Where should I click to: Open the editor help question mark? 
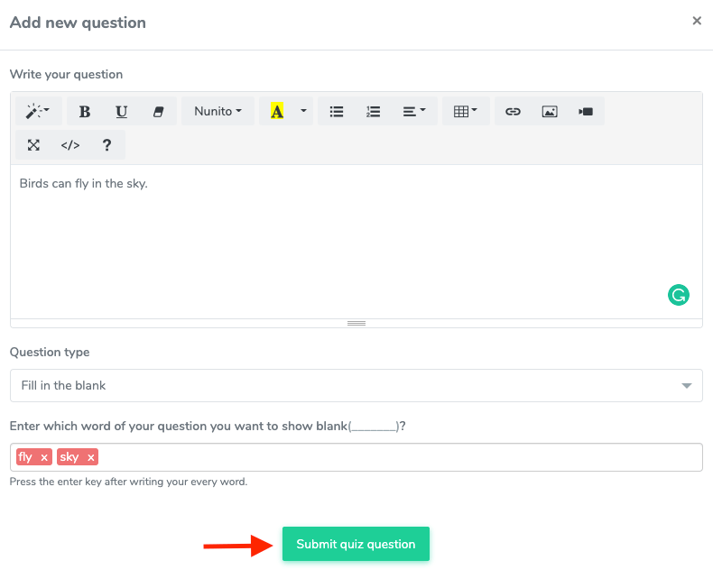pos(106,145)
